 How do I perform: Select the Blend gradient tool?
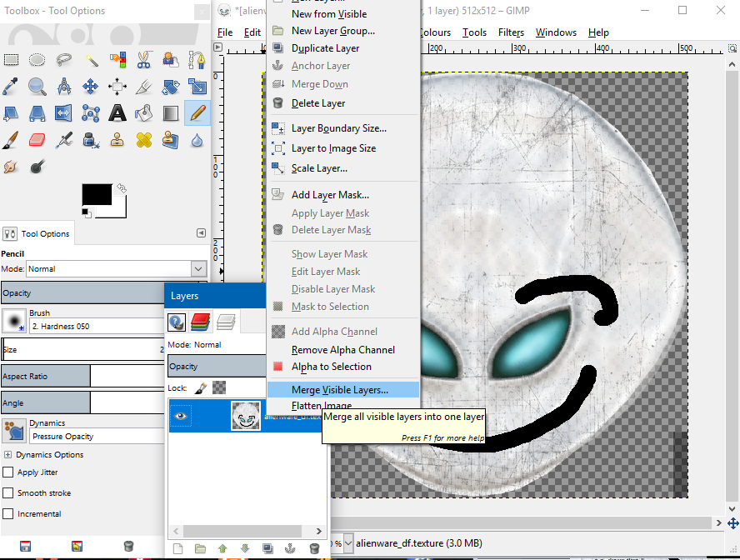[x=170, y=113]
